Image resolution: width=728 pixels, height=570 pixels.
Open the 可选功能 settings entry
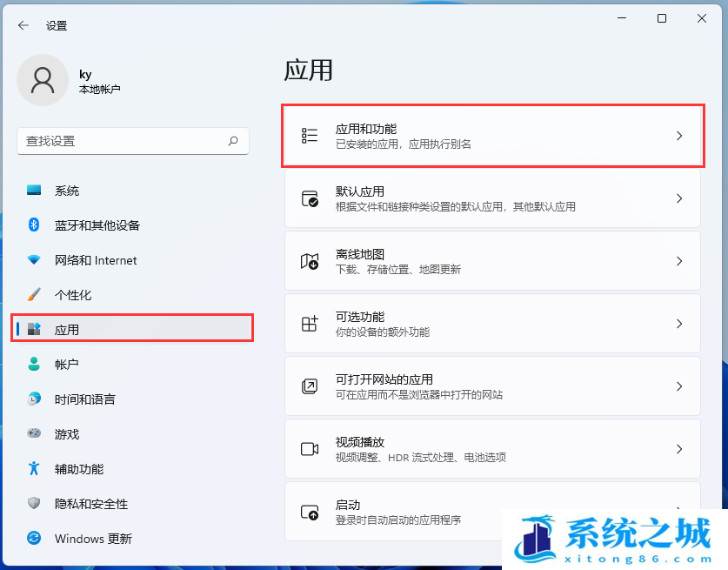point(492,324)
